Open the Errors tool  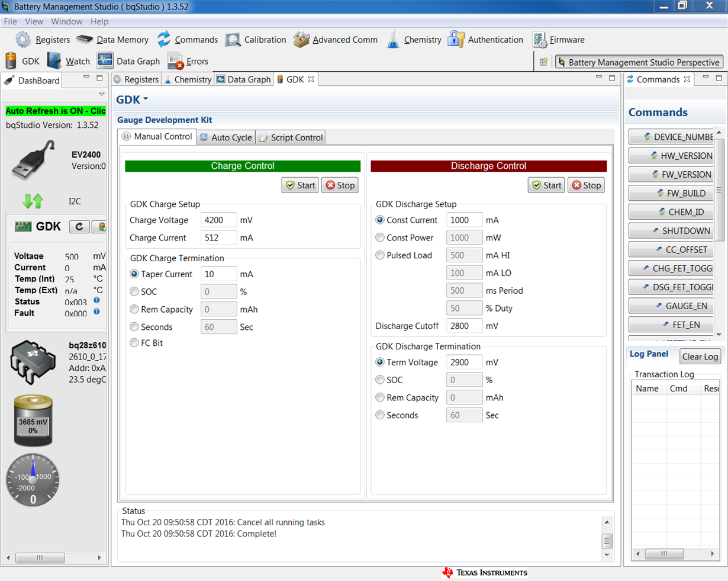pos(188,61)
